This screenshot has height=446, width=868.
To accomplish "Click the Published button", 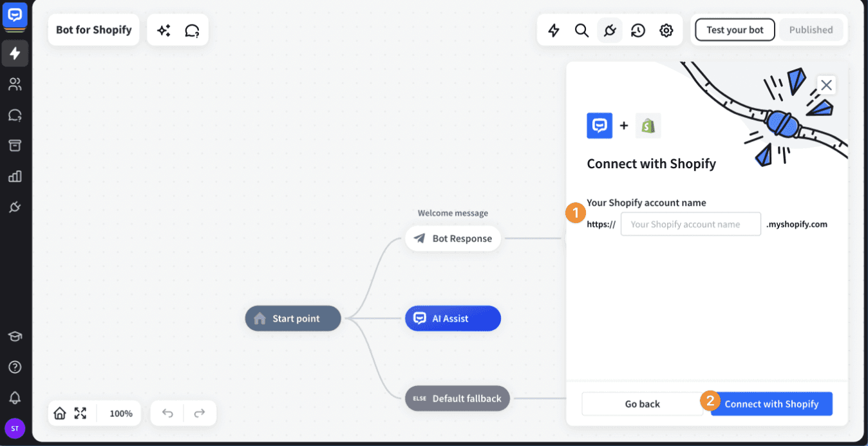I will [x=811, y=30].
